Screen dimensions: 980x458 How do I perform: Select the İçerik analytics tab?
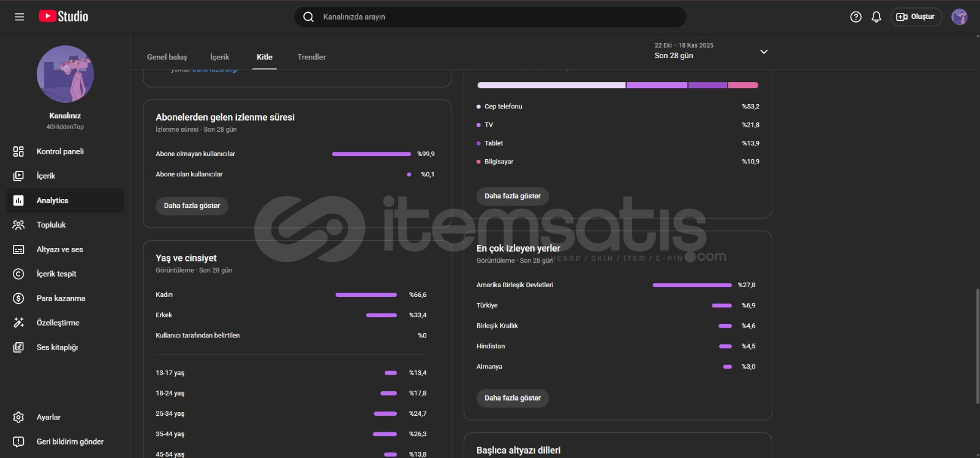pyautogui.click(x=219, y=57)
